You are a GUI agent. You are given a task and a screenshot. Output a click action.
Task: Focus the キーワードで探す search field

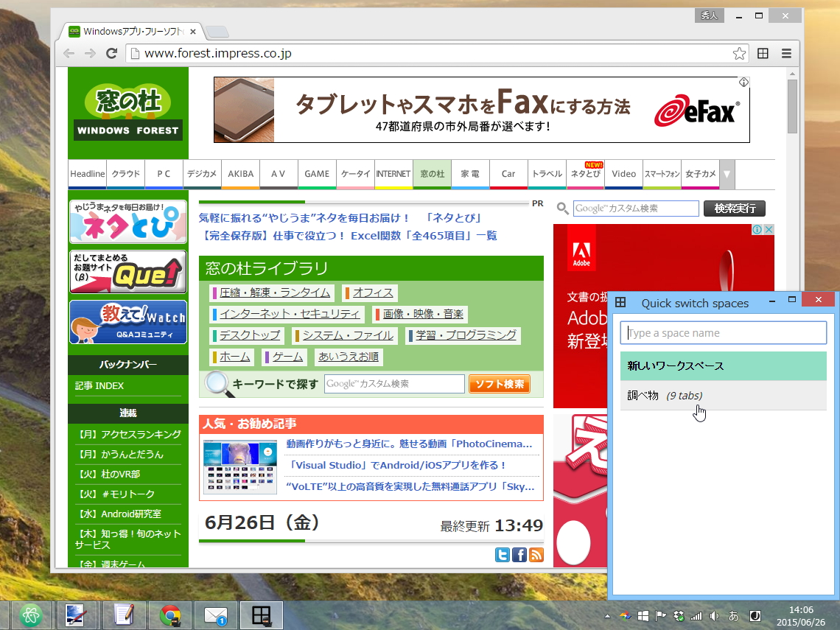[394, 384]
